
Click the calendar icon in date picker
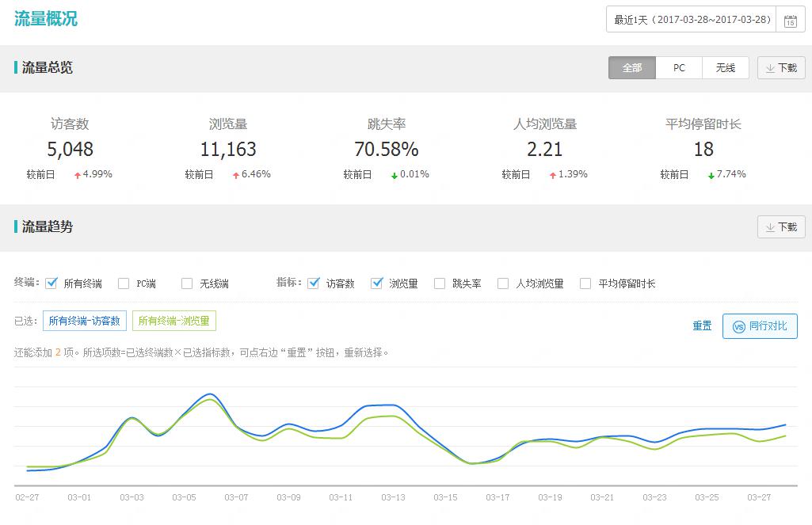pos(790,21)
